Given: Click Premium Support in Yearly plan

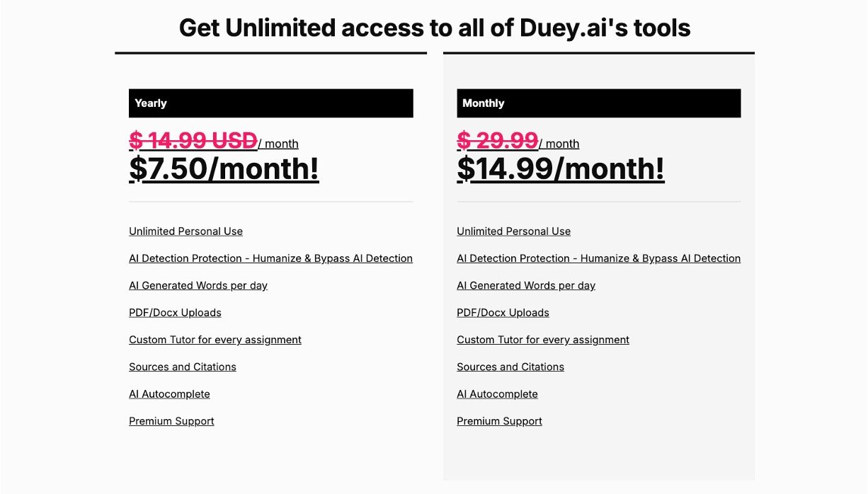Looking at the screenshot, I should (171, 421).
